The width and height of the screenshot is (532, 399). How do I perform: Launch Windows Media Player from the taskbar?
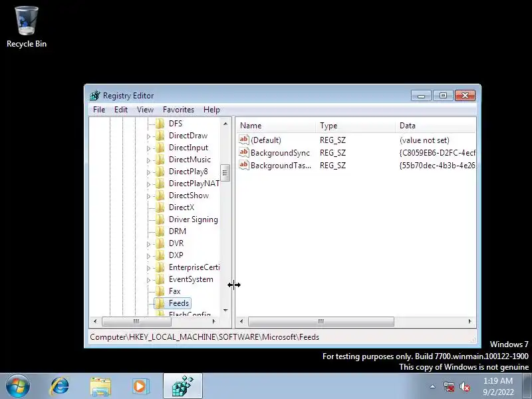(x=140, y=386)
